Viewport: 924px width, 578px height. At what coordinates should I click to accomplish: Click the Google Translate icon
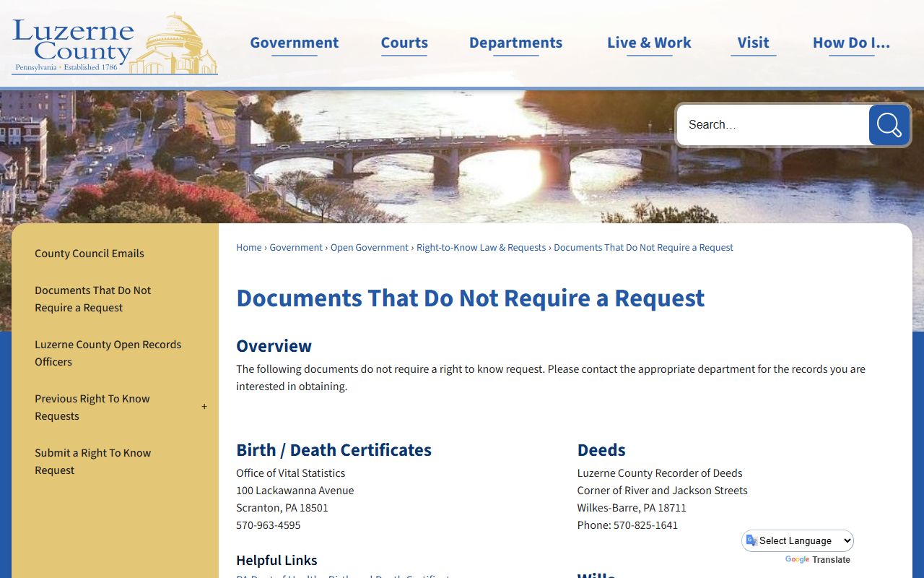click(x=752, y=540)
